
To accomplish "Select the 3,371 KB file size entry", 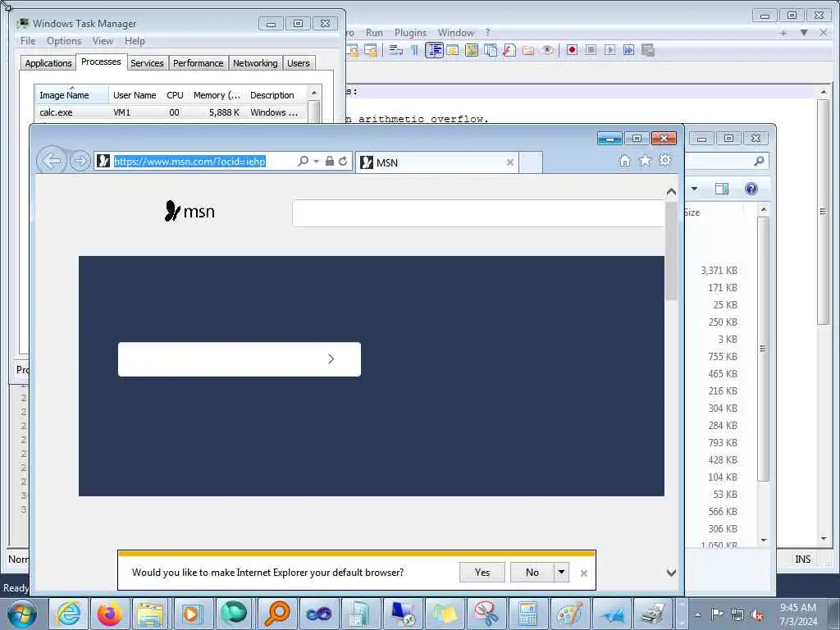I will coord(719,271).
